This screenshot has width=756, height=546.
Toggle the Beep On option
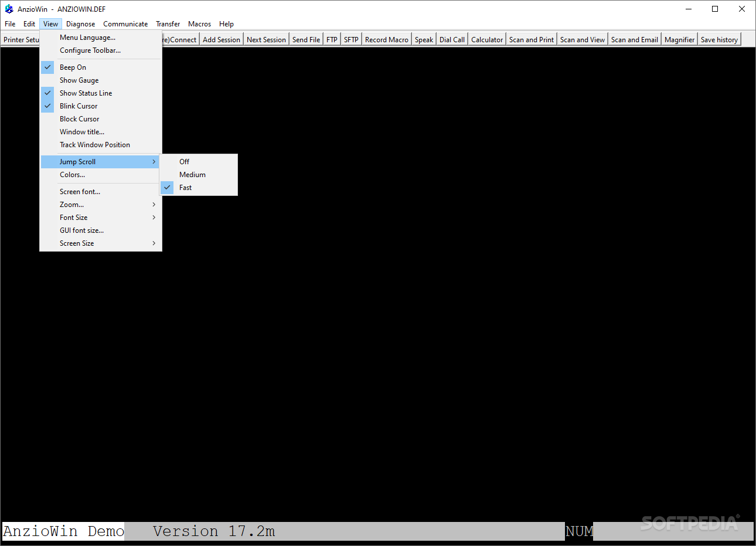pyautogui.click(x=101, y=67)
